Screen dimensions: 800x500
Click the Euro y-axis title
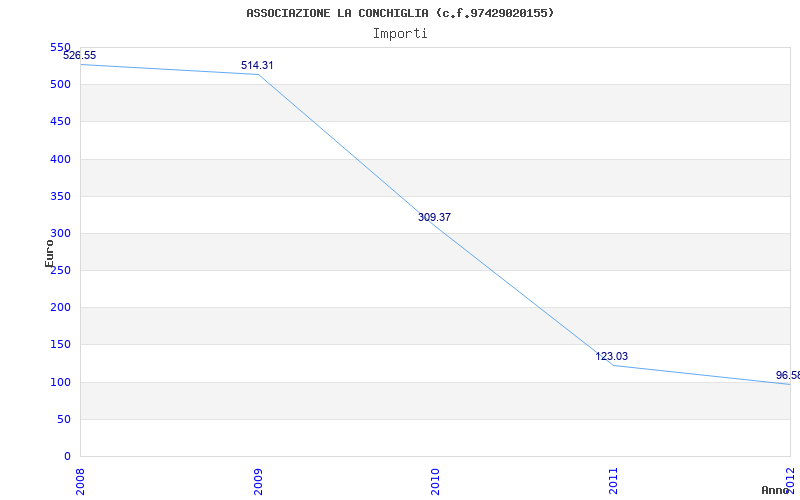click(x=49, y=253)
